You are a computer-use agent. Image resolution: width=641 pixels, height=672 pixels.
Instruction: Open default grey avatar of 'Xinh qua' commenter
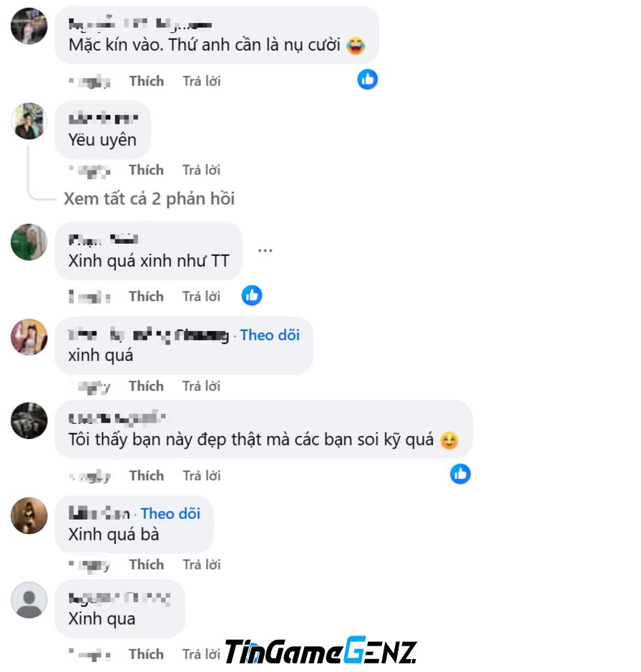click(x=29, y=600)
